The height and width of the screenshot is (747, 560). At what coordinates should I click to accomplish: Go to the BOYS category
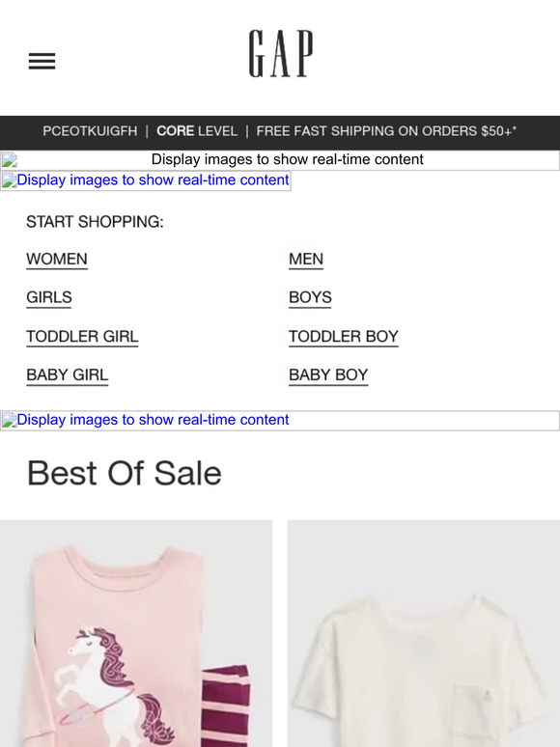click(310, 298)
